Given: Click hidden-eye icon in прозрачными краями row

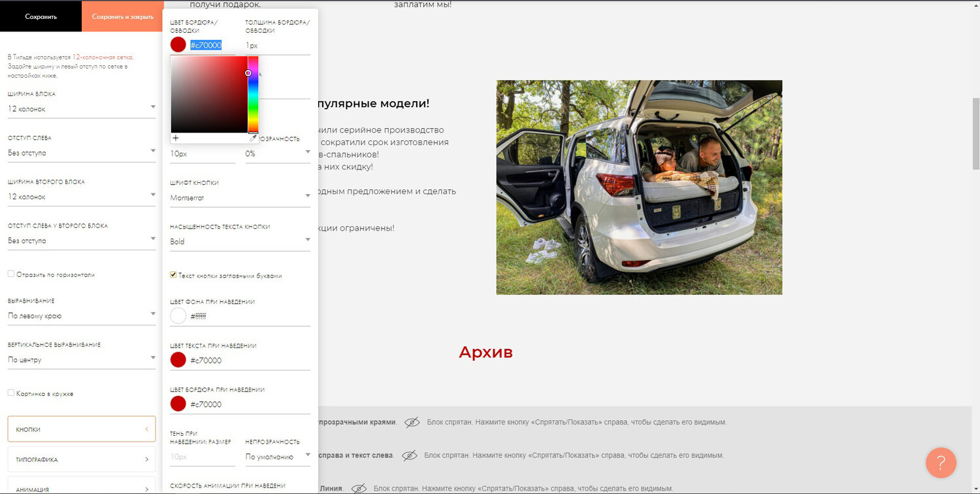Looking at the screenshot, I should coord(412,423).
